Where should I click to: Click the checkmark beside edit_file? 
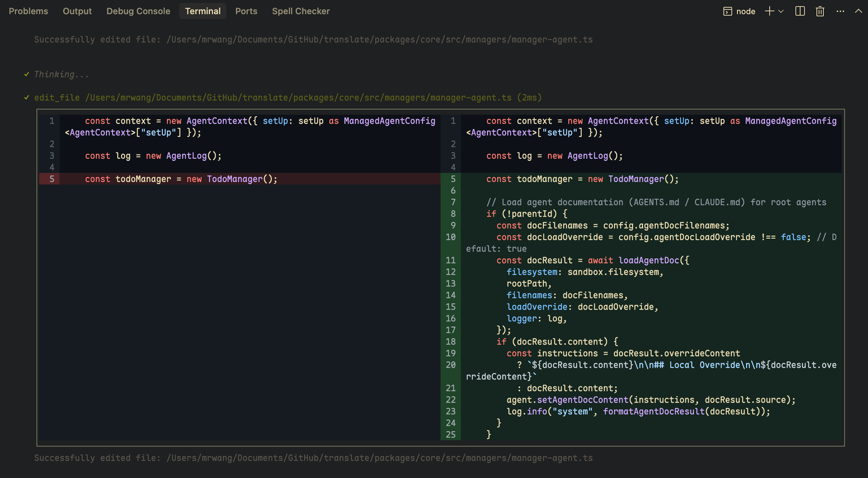26,97
